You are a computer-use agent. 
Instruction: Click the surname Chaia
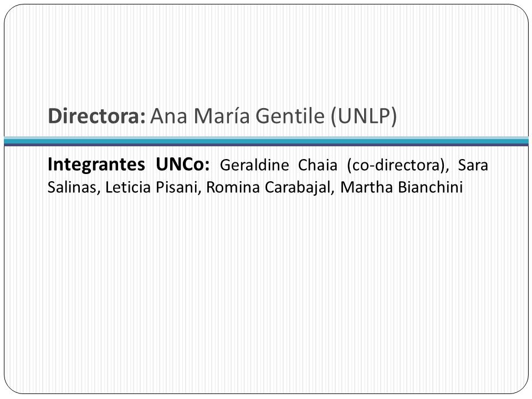point(318,165)
